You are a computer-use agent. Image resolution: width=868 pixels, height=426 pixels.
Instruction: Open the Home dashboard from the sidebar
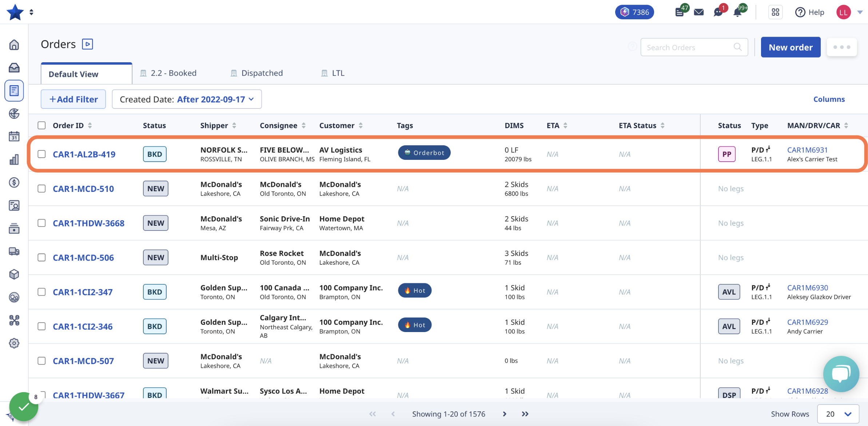(14, 44)
